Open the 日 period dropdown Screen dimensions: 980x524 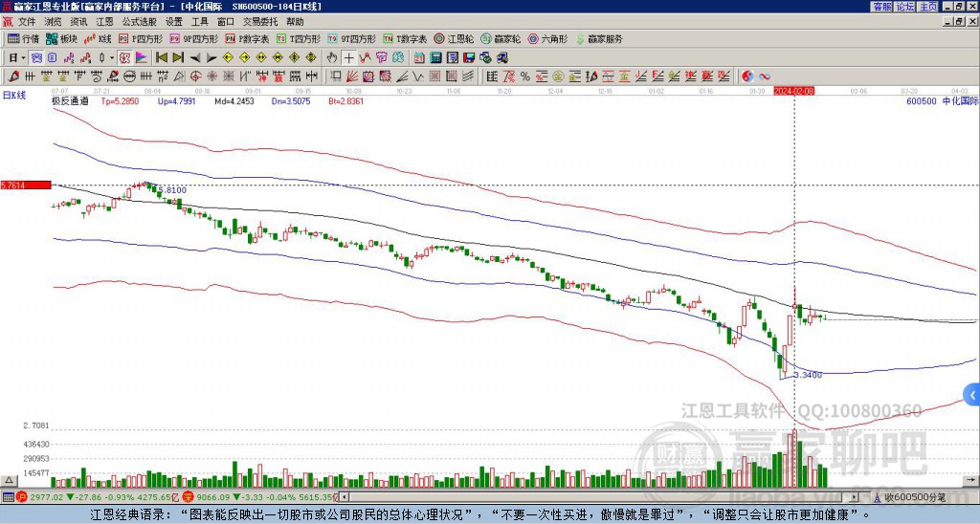pyautogui.click(x=17, y=58)
